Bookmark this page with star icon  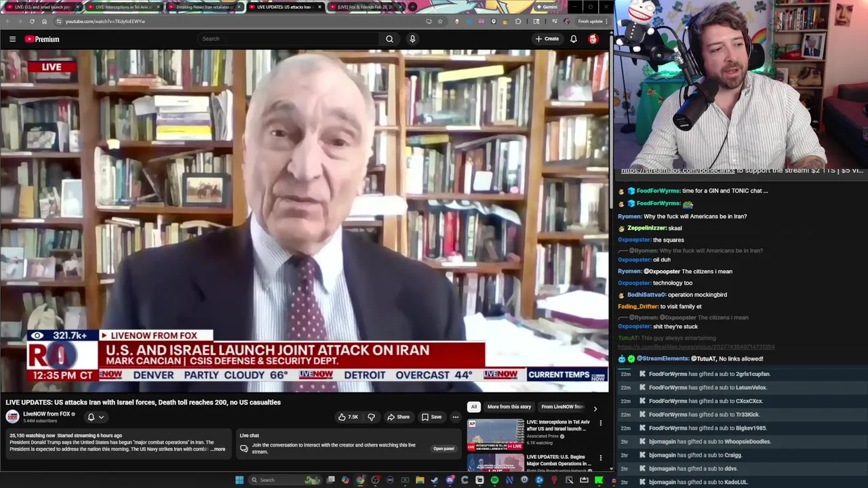(x=440, y=21)
